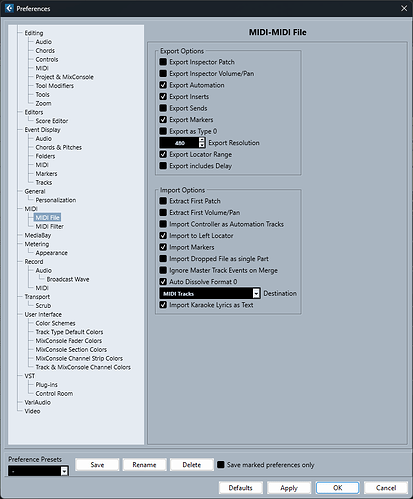Select the VariAudio preferences entry
413x499 pixels.
point(37,402)
